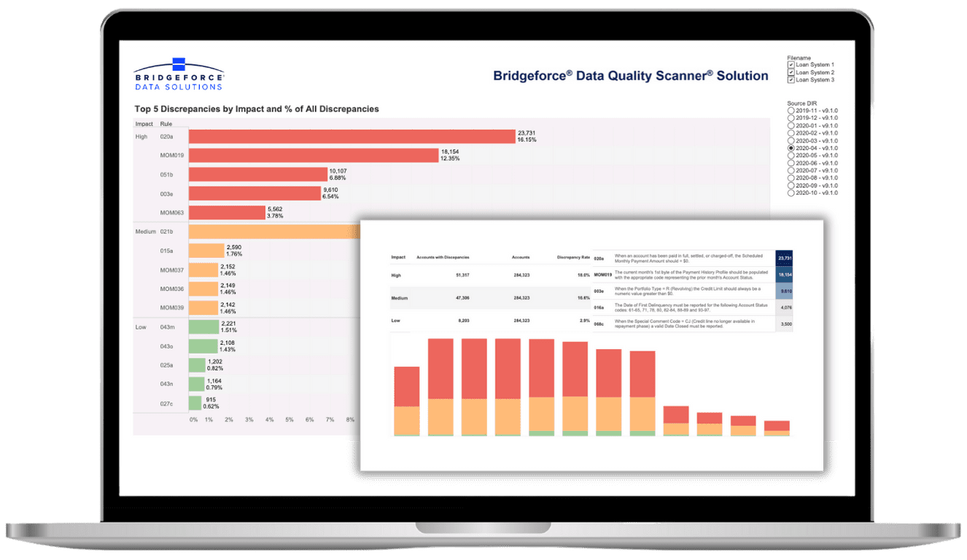Select the green bar for rule 025a

[x=197, y=365]
